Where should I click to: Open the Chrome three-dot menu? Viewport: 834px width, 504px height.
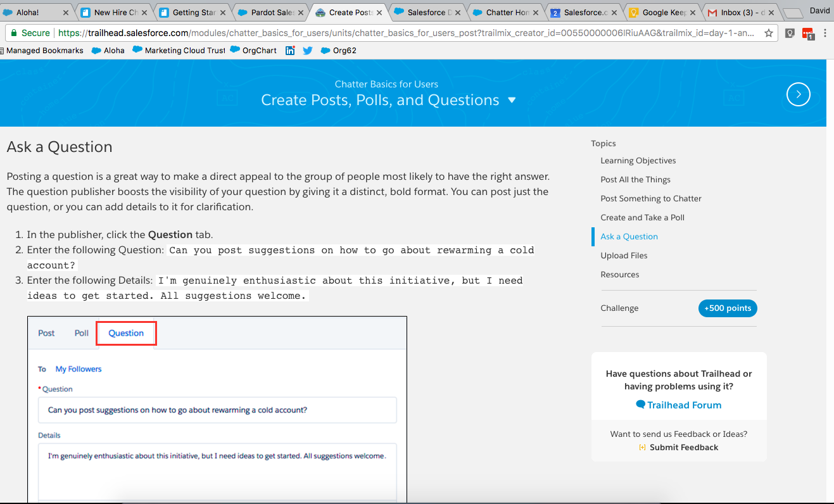click(x=825, y=34)
